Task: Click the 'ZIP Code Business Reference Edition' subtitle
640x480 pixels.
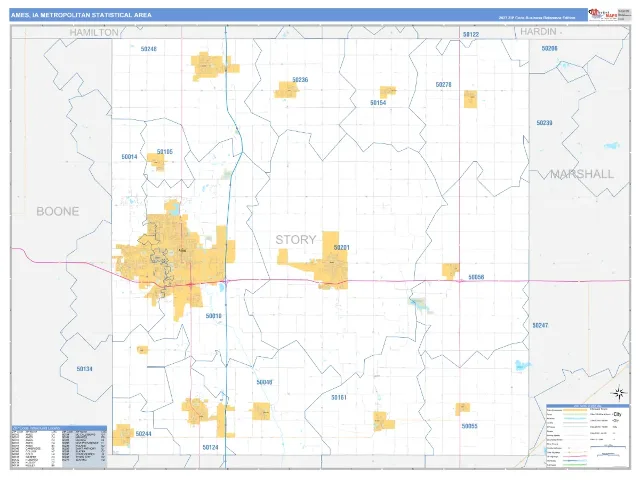Action: coord(537,18)
